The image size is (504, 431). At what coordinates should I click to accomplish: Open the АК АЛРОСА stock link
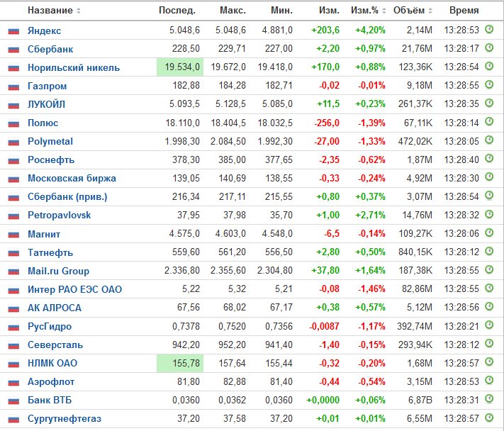(x=55, y=308)
